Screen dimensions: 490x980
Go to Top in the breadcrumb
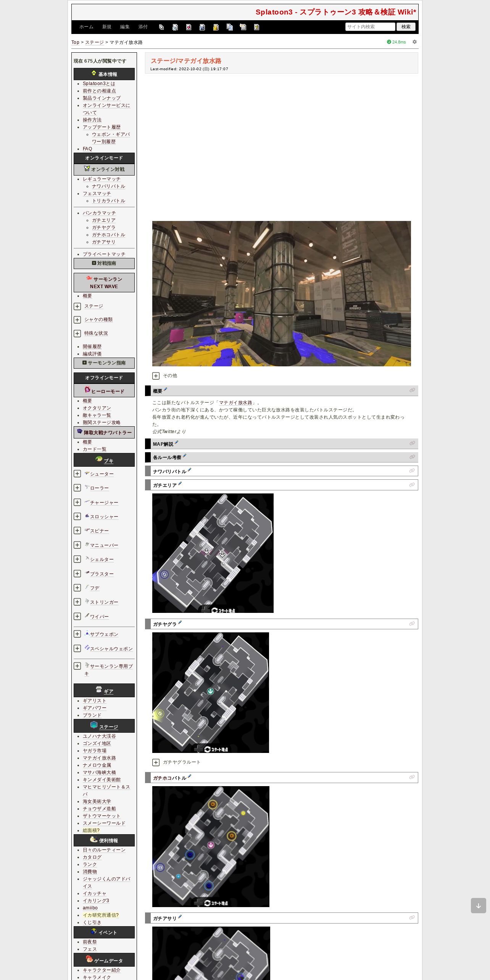(x=75, y=42)
